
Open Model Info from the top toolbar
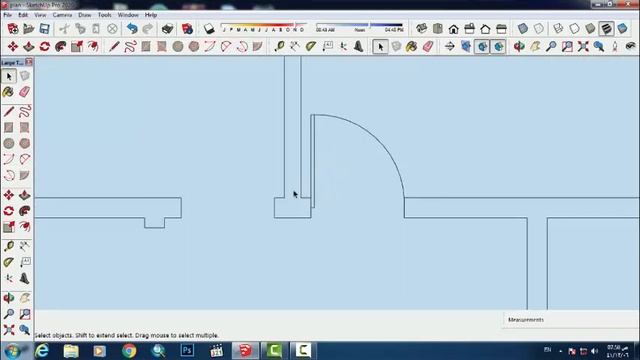point(187,29)
